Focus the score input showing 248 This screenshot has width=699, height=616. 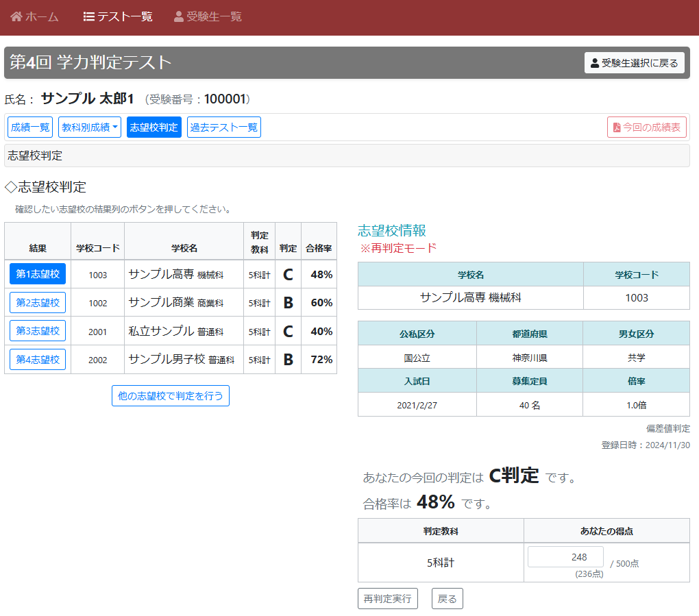point(565,557)
